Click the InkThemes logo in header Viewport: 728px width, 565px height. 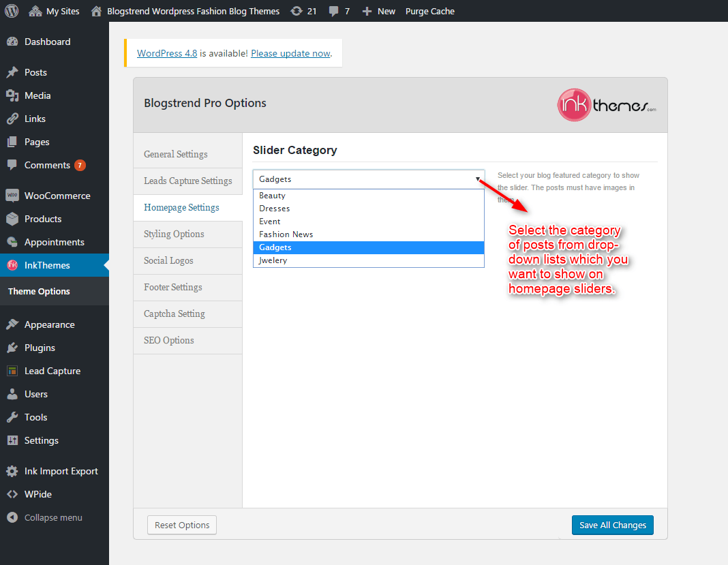(x=607, y=105)
